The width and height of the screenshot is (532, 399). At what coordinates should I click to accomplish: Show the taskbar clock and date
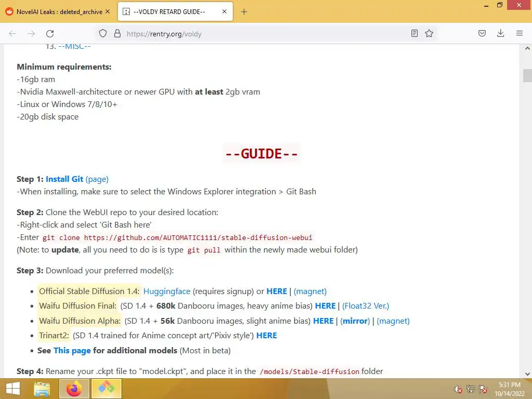(509, 389)
